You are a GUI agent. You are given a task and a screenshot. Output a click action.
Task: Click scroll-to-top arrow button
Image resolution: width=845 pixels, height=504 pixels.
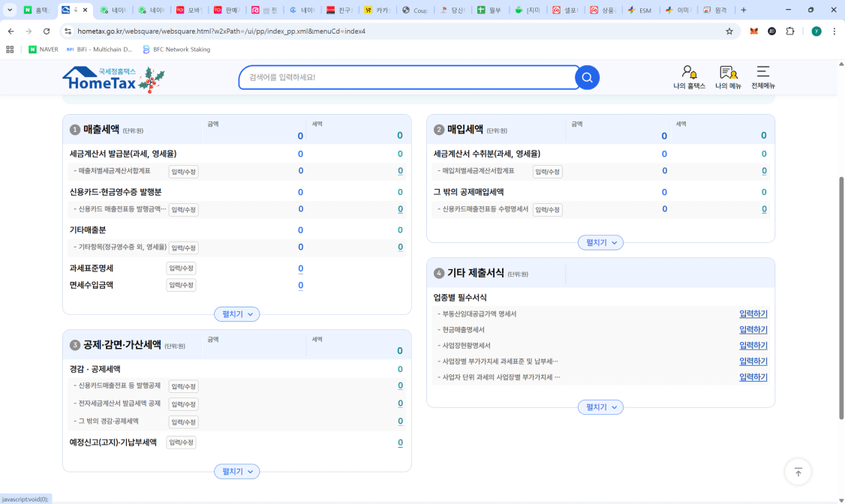pyautogui.click(x=798, y=472)
